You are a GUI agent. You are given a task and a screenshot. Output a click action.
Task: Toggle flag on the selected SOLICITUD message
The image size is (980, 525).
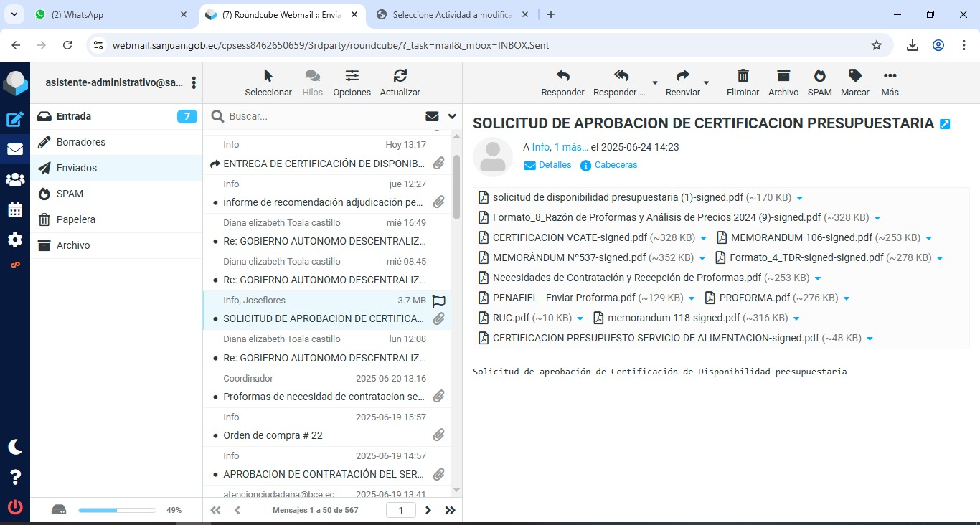(439, 301)
